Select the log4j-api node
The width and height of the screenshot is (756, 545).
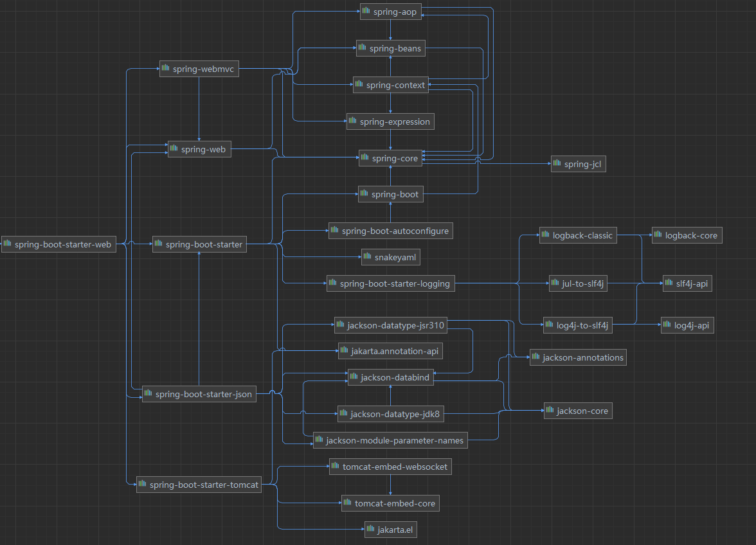click(687, 325)
